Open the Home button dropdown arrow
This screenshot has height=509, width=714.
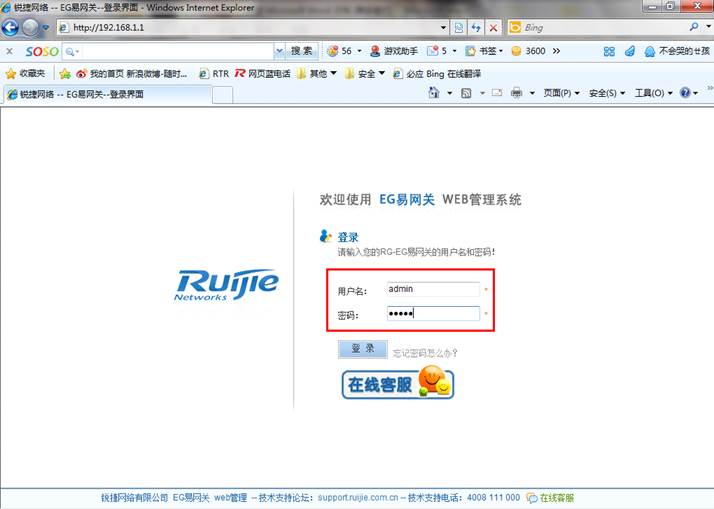(449, 93)
